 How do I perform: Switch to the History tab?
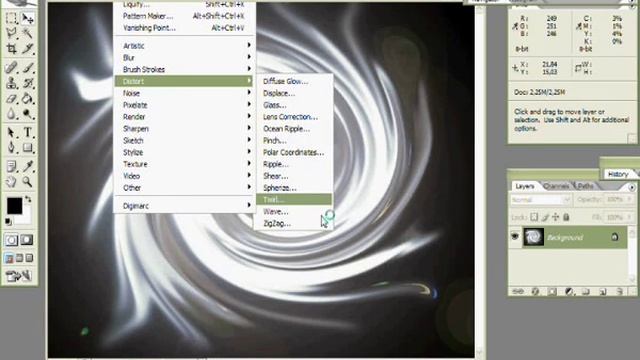(x=618, y=174)
